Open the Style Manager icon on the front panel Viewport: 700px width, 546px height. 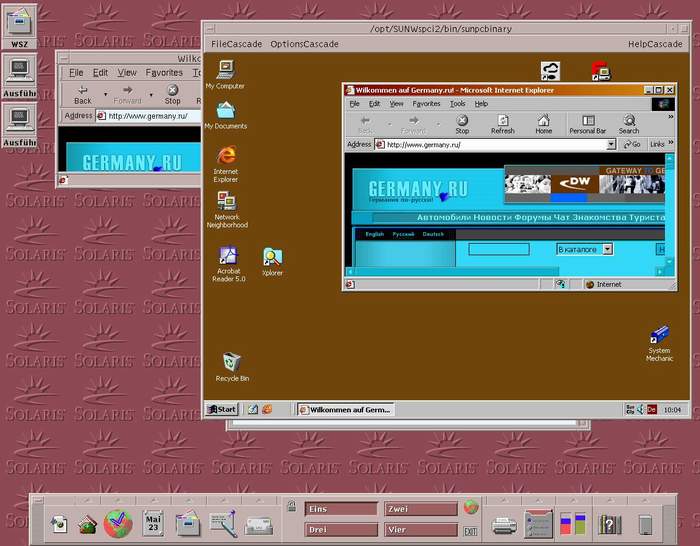pos(538,524)
